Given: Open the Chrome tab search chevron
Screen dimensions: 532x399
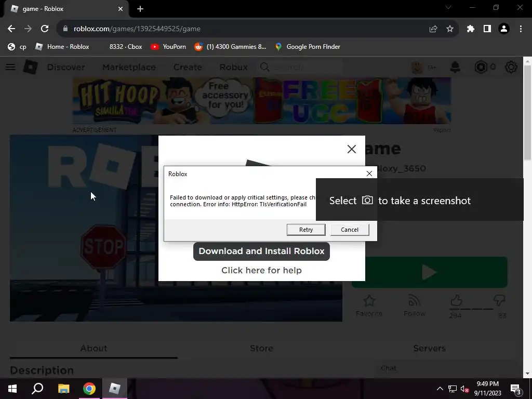Looking at the screenshot, I should click(x=448, y=7).
